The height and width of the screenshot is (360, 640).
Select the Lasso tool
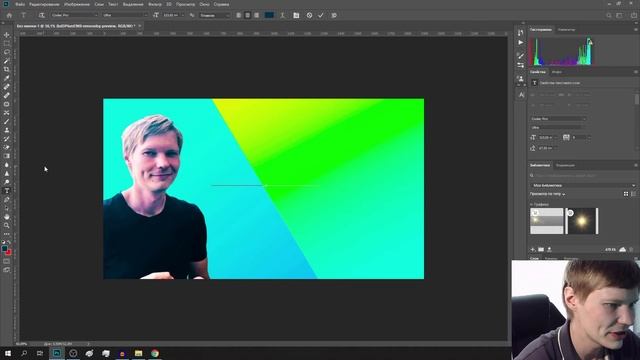(x=7, y=52)
